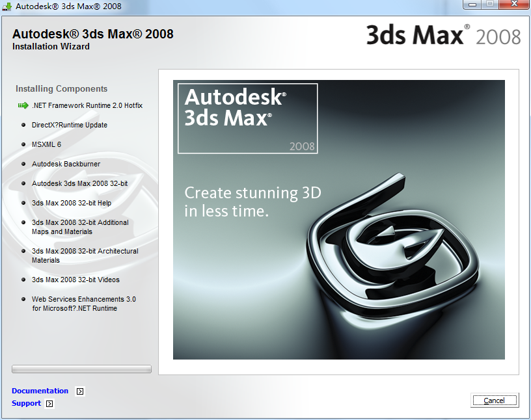Select "Autodesk Backburner" component entry

[66, 164]
